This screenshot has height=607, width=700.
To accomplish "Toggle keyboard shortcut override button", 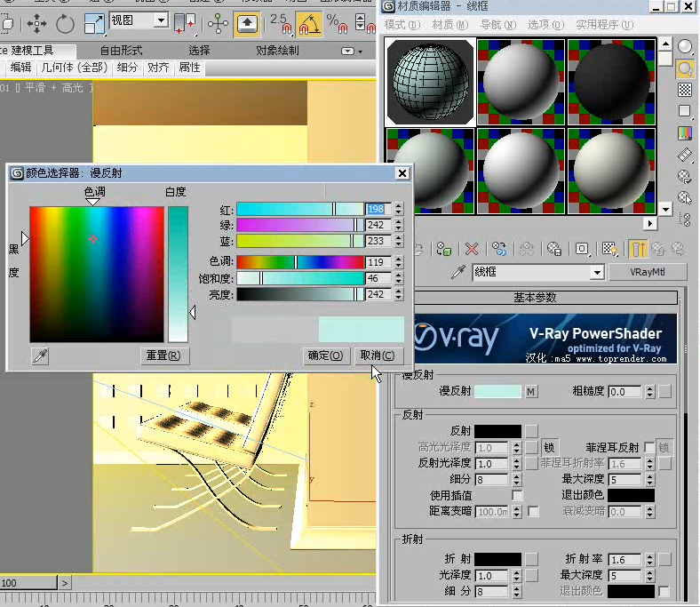I will pos(247,23).
